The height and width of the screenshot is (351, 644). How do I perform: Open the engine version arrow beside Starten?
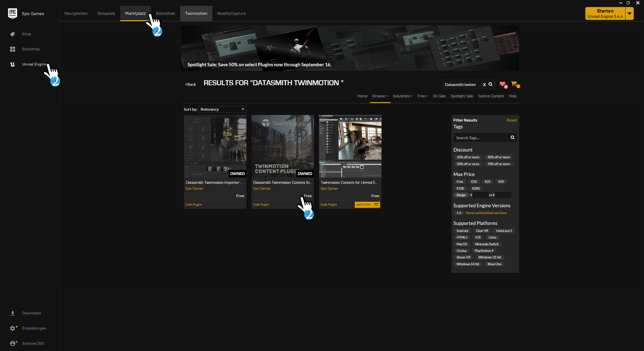click(629, 13)
